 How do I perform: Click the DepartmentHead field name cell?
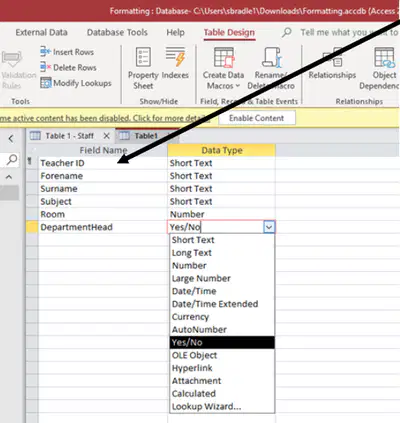click(x=103, y=227)
